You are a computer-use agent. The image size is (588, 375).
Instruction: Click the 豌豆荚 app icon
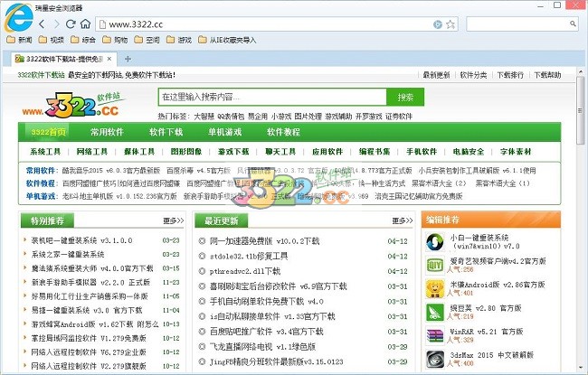(435, 313)
